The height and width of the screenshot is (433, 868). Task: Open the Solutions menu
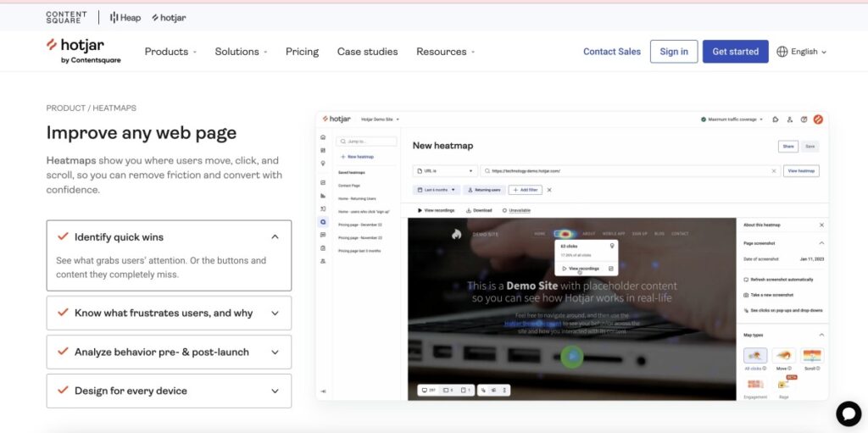242,52
